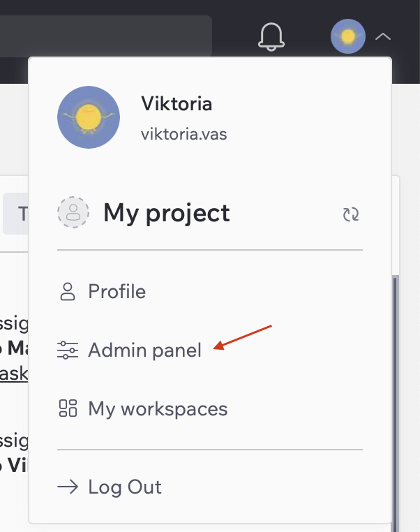The width and height of the screenshot is (420, 532).
Task: Click the viktoria.vas account label
Action: [183, 134]
